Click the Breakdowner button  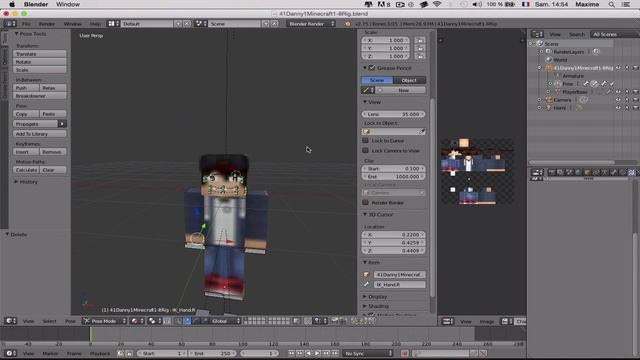point(40,96)
